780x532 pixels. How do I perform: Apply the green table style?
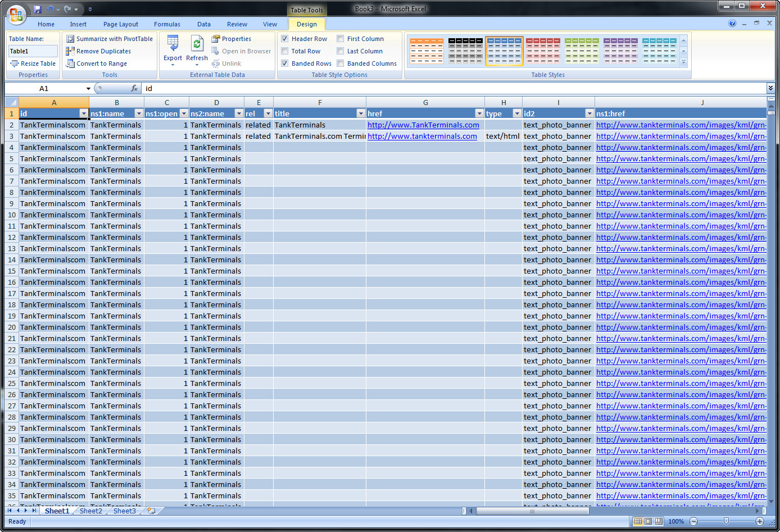pyautogui.click(x=582, y=51)
